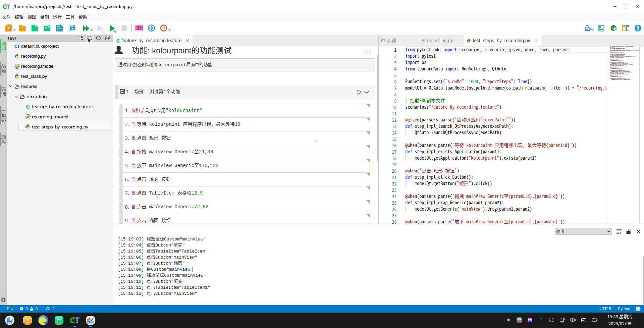Click the settings gear in left sidebar

click(x=3, y=300)
